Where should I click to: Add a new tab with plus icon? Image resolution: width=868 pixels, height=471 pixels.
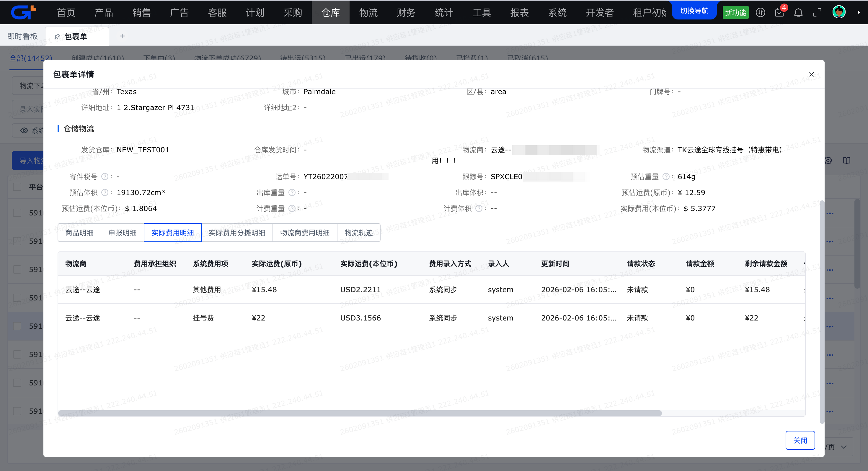pos(122,36)
